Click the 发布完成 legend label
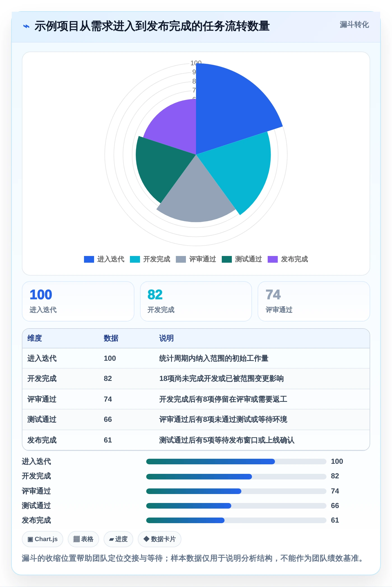 pyautogui.click(x=295, y=259)
